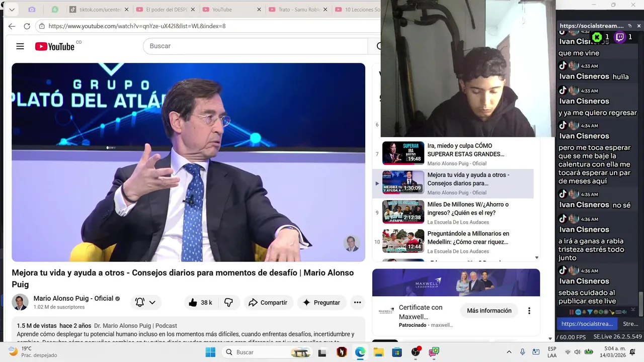The image size is (644, 362).
Task: Click the browser address bar URL
Action: (x=137, y=26)
